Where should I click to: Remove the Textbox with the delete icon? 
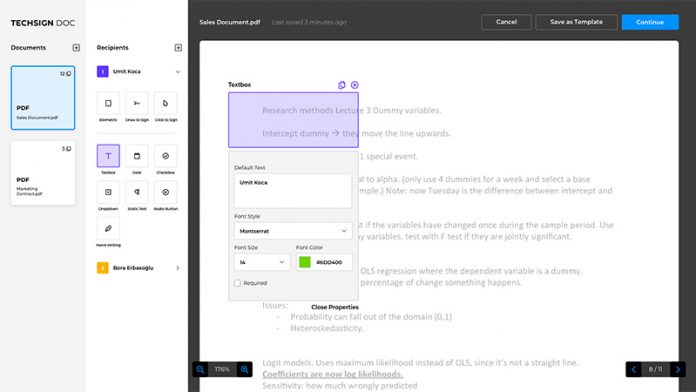point(355,85)
